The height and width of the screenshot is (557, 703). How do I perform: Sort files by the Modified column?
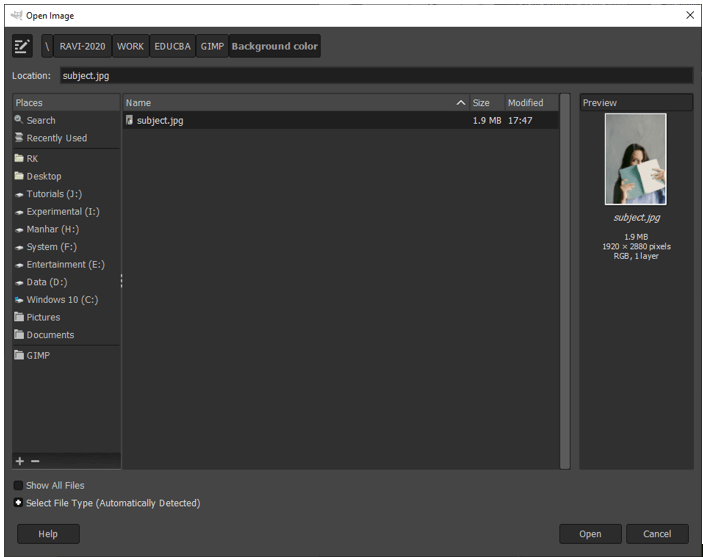[x=532, y=103]
